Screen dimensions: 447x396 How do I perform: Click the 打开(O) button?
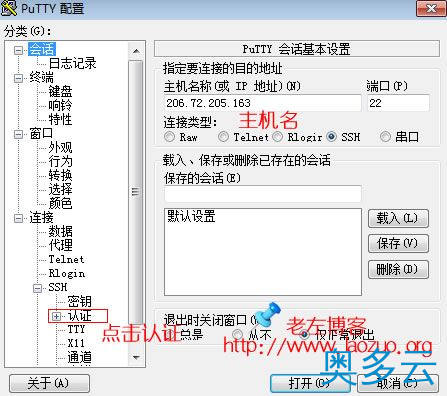click(310, 383)
